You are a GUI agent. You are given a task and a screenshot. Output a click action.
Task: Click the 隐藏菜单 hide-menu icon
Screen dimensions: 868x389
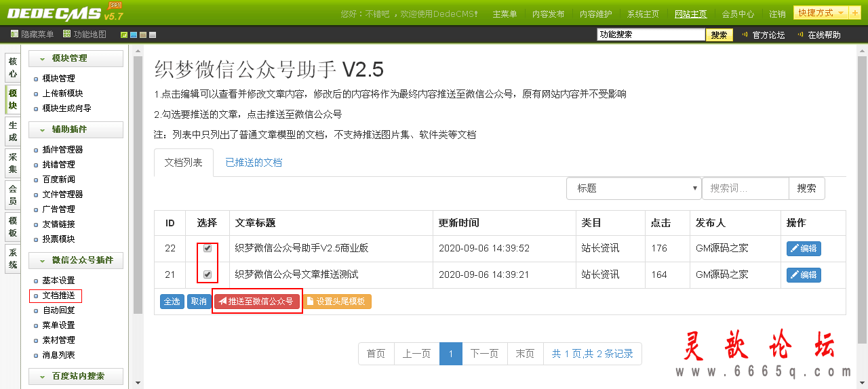click(x=14, y=34)
